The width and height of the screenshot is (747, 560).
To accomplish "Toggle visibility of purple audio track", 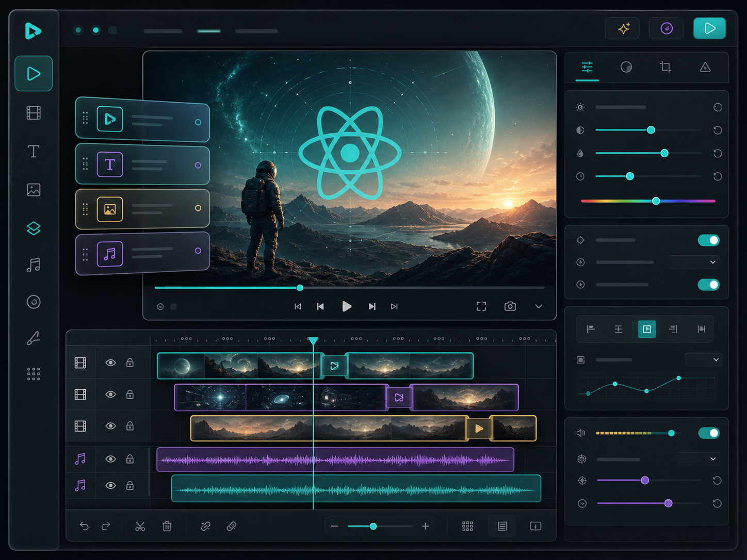I will 110,459.
